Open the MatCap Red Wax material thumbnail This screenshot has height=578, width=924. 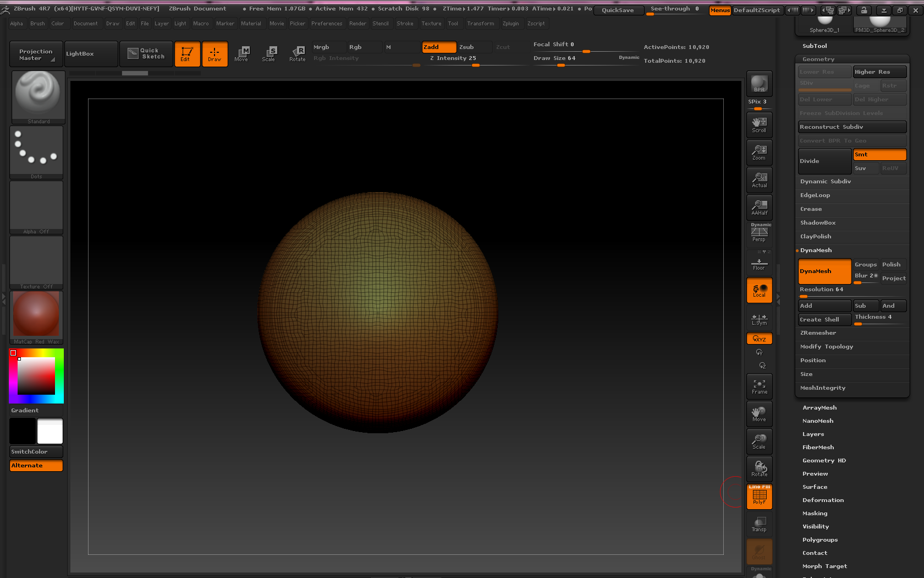pyautogui.click(x=36, y=314)
